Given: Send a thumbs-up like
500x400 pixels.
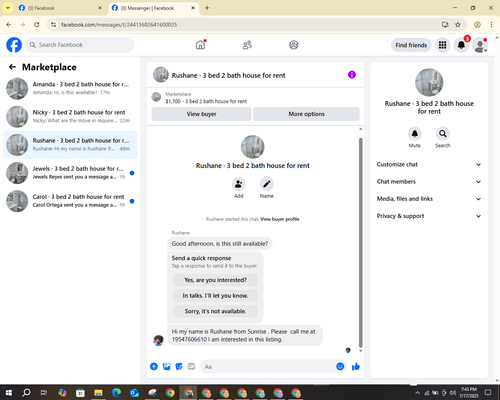Looking at the screenshot, I should (x=356, y=367).
